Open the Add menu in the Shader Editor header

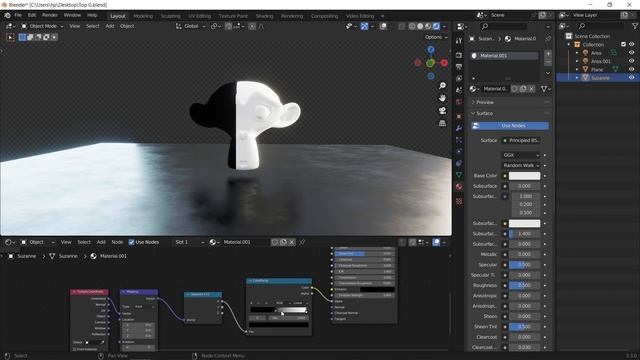[x=101, y=242]
